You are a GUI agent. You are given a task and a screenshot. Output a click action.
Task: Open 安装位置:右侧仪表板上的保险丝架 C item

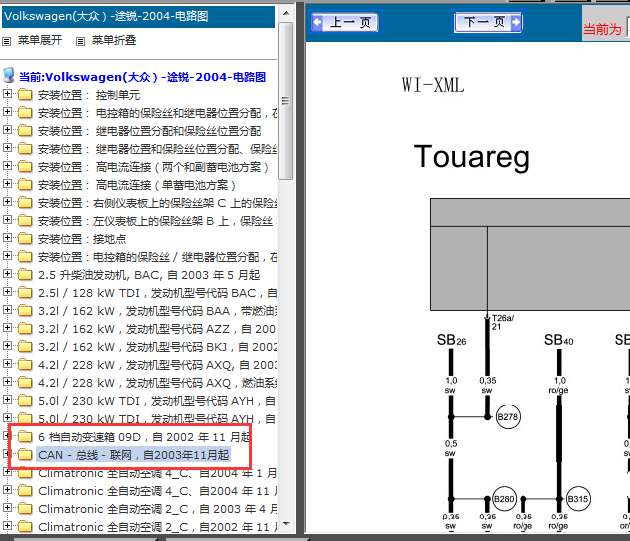[x=158, y=203]
